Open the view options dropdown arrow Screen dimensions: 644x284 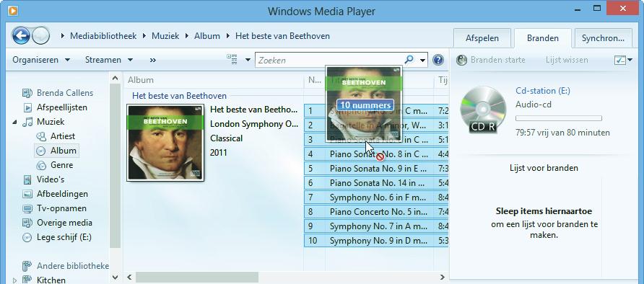click(248, 60)
